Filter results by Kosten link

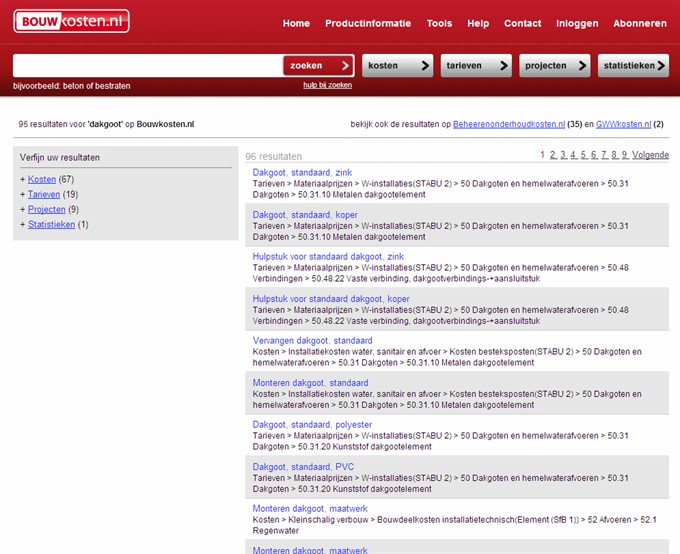(x=42, y=179)
